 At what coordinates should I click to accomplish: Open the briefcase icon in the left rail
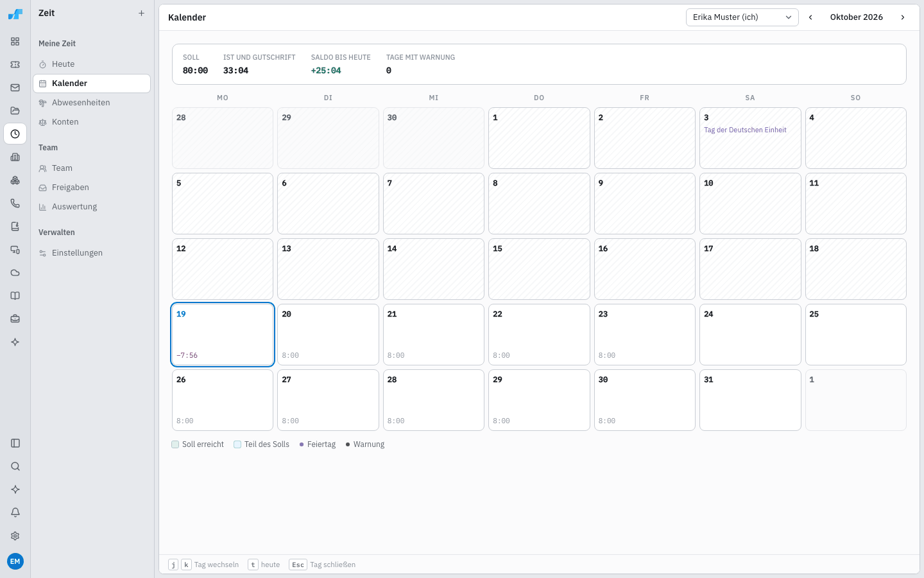tap(15, 319)
